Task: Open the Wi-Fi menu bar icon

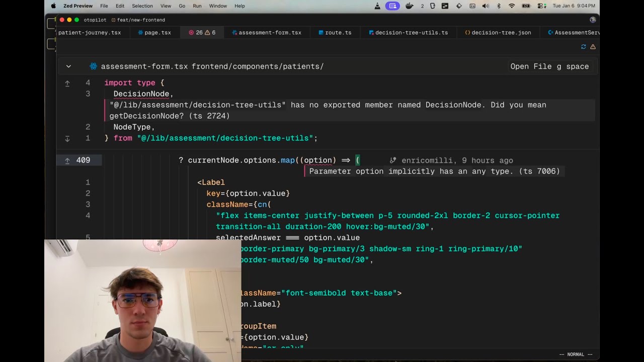Action: 512,6
